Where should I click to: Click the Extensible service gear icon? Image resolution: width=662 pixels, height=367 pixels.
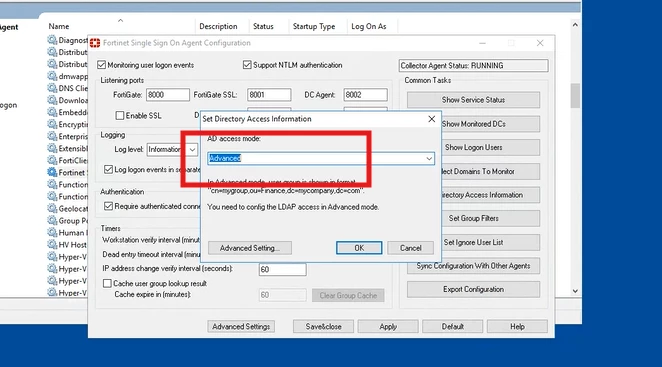[52, 149]
